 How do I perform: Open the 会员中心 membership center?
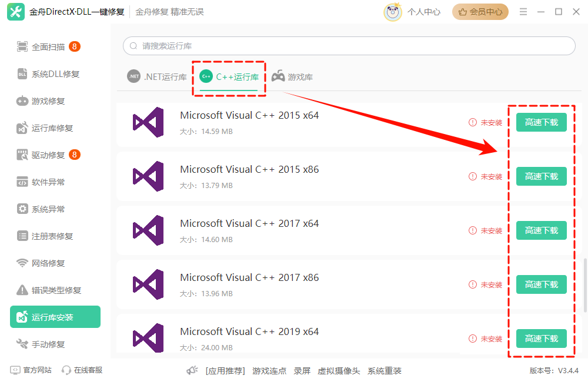point(480,11)
